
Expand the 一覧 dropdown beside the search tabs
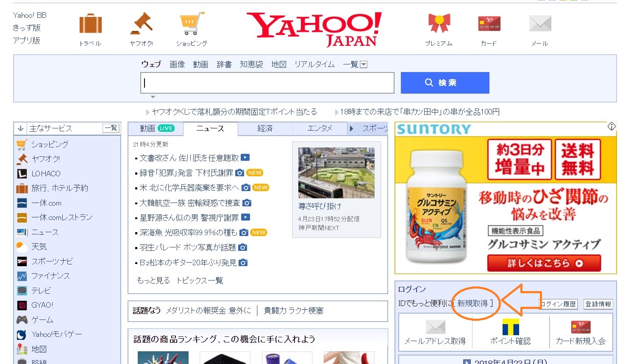pyautogui.click(x=364, y=65)
